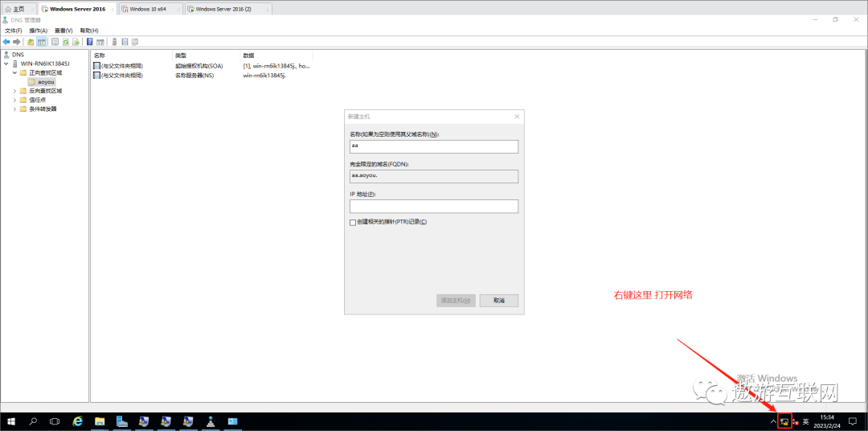This screenshot has height=431, width=868.
Task: Open taskbar search magnifier icon
Action: (x=33, y=421)
